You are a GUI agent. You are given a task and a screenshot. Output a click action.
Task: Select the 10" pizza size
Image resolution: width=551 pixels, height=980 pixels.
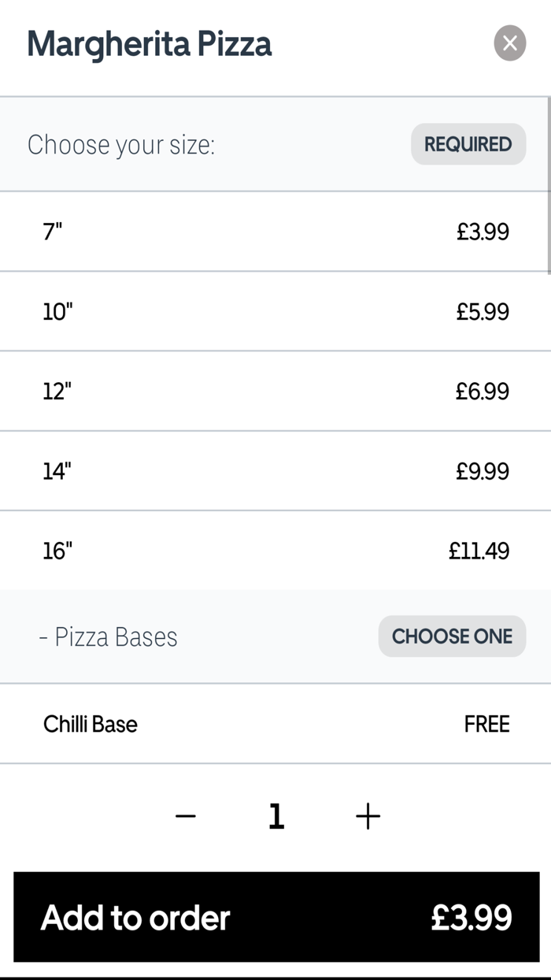(275, 311)
